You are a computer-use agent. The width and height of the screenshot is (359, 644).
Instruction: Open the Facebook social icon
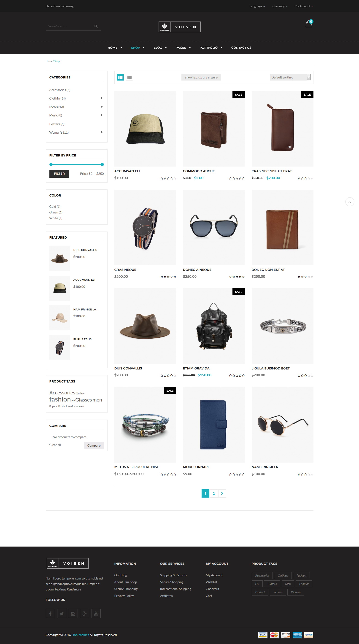pos(50,613)
